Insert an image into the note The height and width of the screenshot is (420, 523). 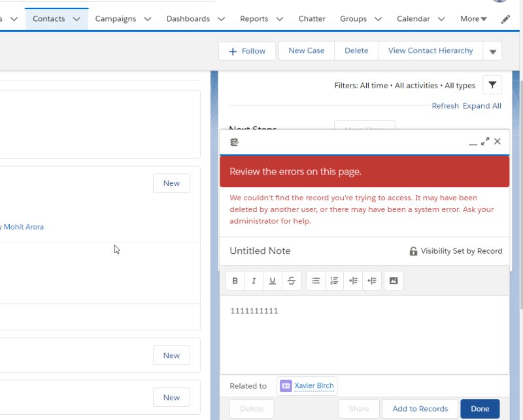point(394,281)
